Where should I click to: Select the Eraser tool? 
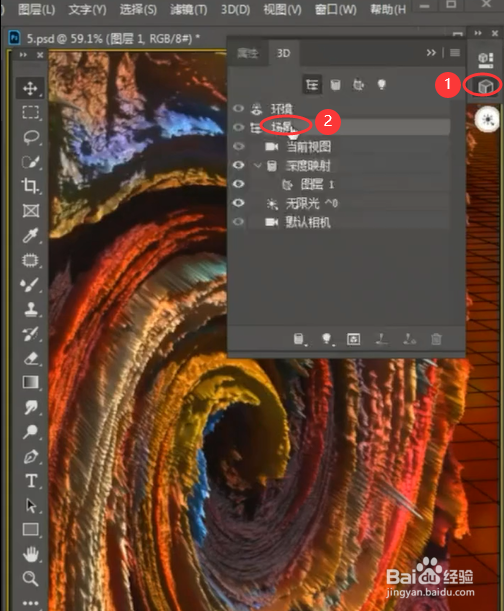pyautogui.click(x=30, y=358)
